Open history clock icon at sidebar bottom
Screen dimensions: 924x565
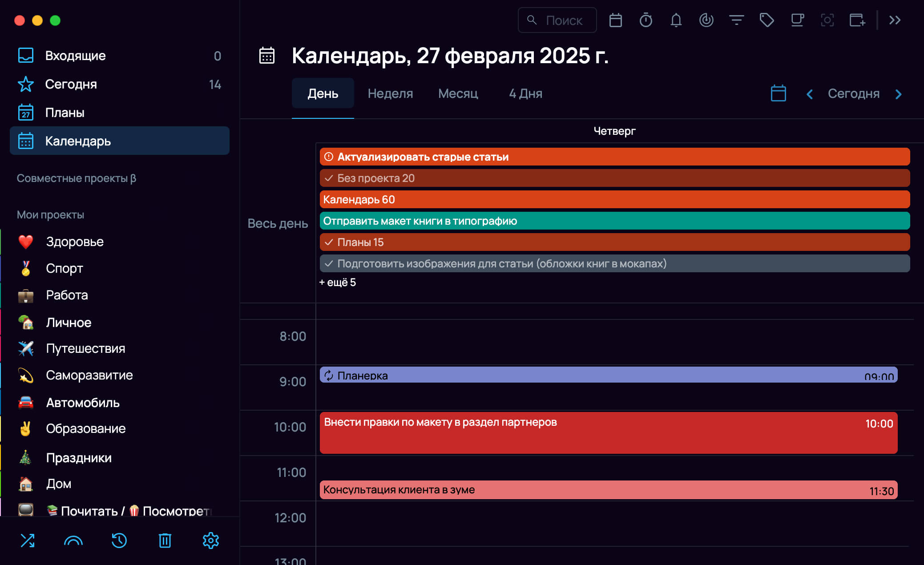coord(119,540)
